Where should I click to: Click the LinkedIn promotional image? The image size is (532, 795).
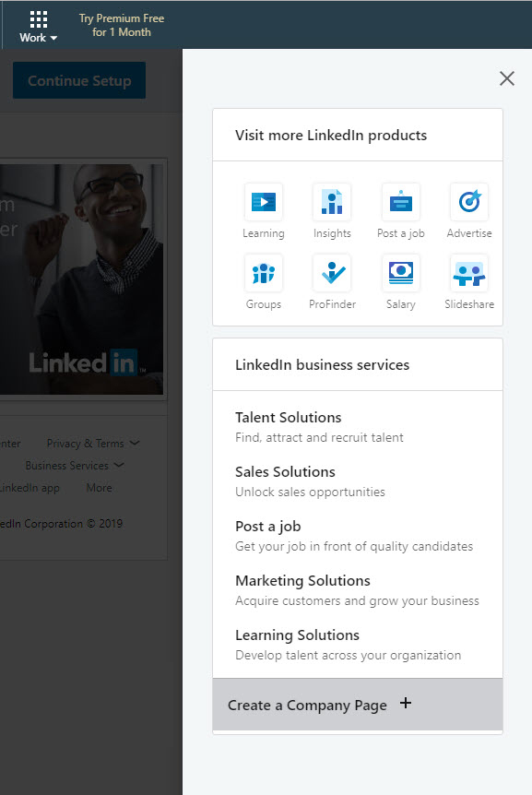[x=81, y=279]
